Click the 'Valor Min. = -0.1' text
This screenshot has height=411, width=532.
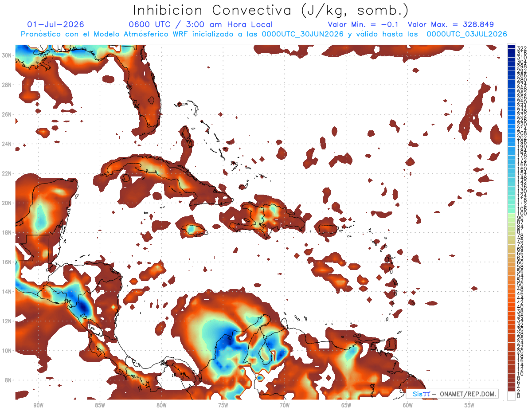[363, 25]
